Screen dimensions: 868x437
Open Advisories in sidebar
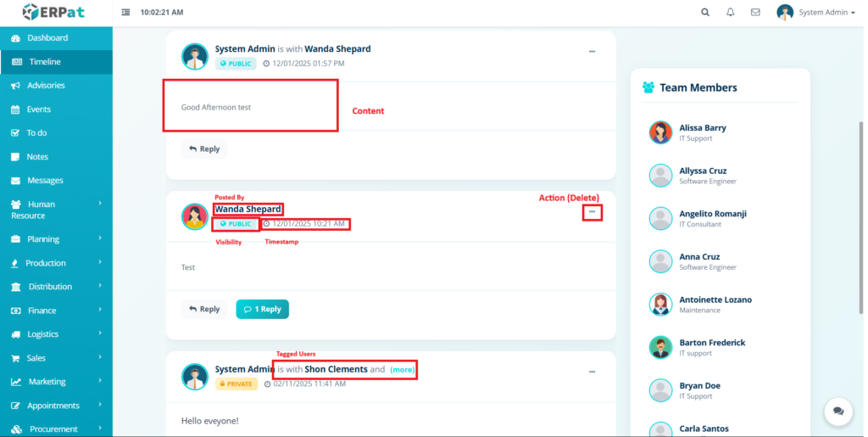point(46,86)
